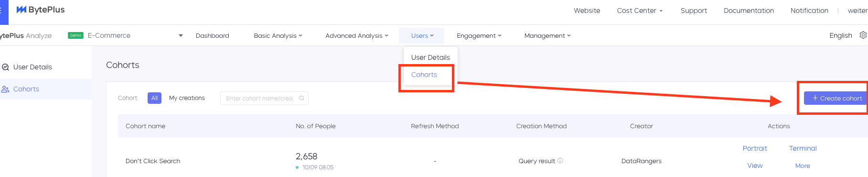Image resolution: width=868 pixels, height=177 pixels.
Task: Go to the Dashboard tab
Action: (213, 36)
